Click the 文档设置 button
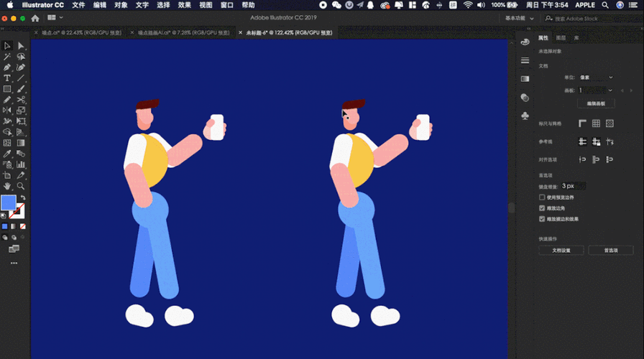The image size is (644, 359). (561, 251)
